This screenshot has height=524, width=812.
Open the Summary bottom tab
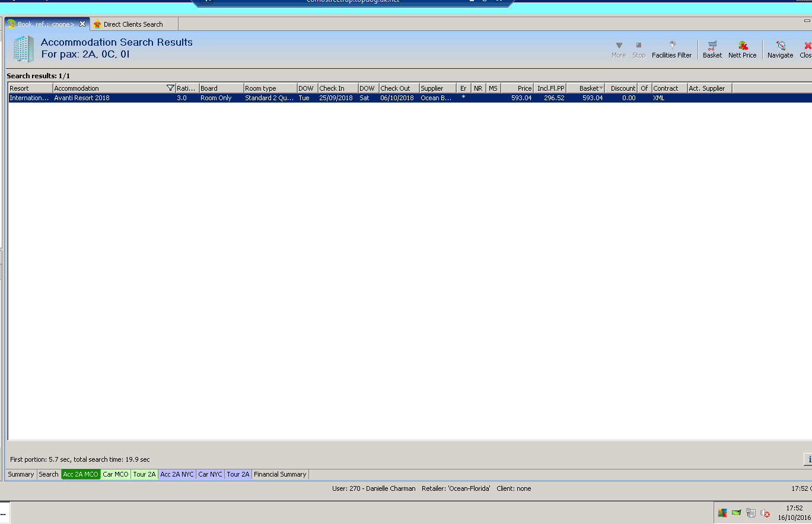coord(21,474)
